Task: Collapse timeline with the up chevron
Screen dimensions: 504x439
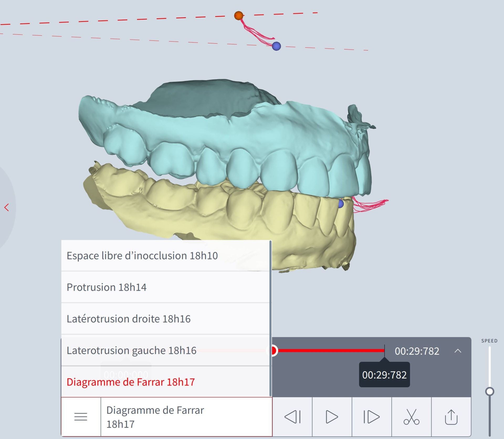Action: tap(458, 351)
